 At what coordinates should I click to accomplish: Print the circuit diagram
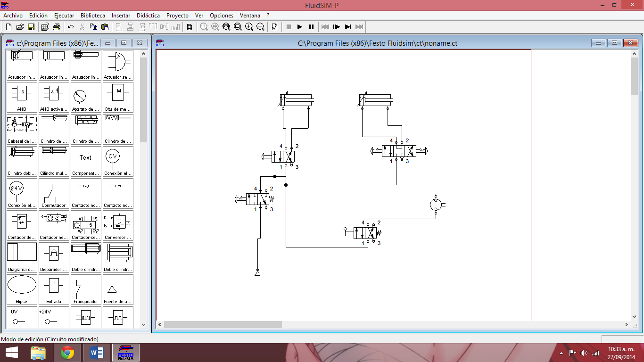click(57, 27)
